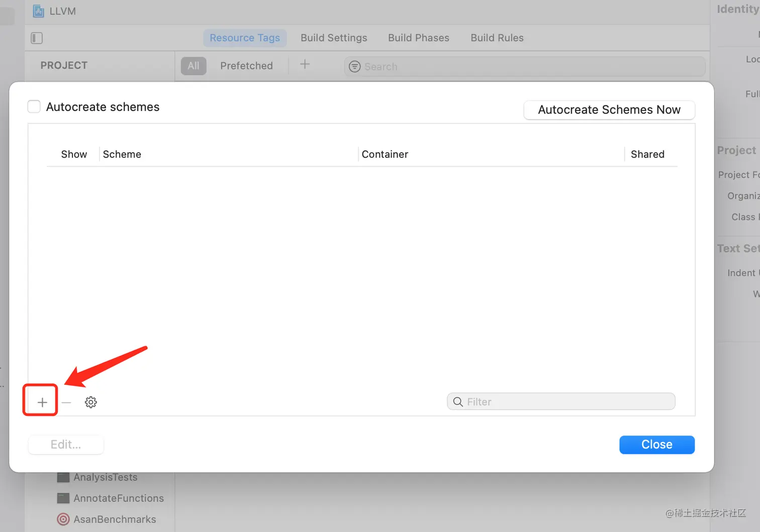Select the All resource tags filter
The height and width of the screenshot is (532, 760).
click(x=194, y=66)
